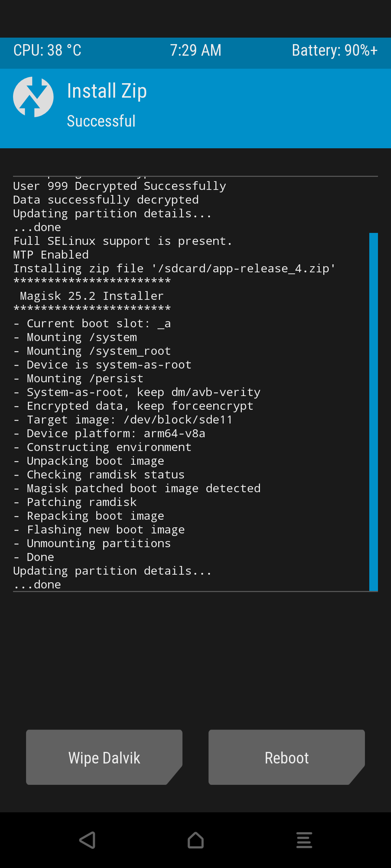Image resolution: width=391 pixels, height=868 pixels.
Task: Tap the TWRP logo icon
Action: (33, 97)
